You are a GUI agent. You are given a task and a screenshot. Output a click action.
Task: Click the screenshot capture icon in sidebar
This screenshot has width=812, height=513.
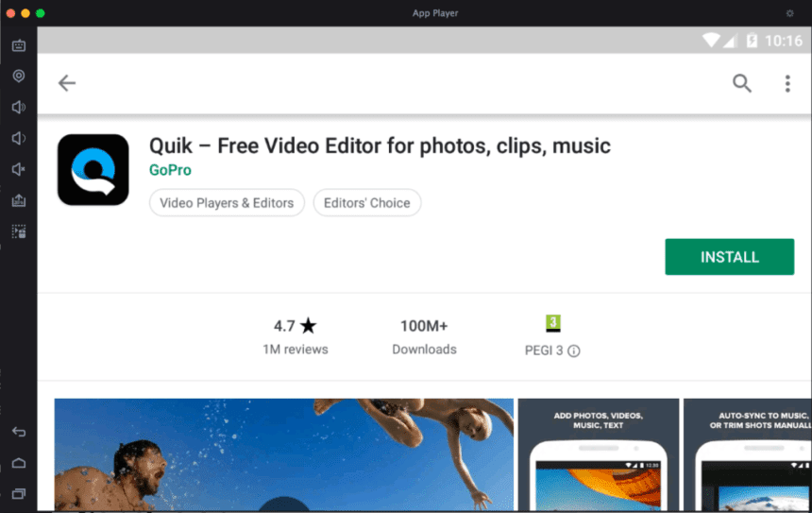[19, 231]
